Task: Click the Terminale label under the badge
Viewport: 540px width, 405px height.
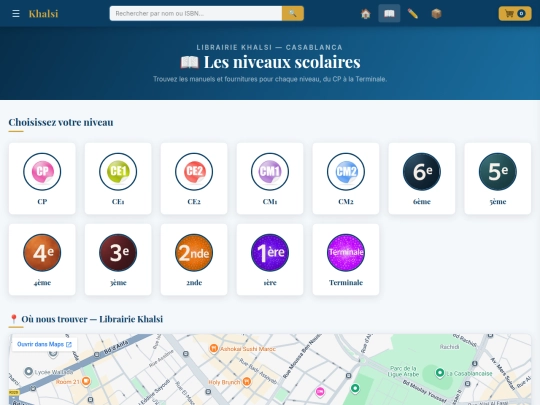Action: 346,282
